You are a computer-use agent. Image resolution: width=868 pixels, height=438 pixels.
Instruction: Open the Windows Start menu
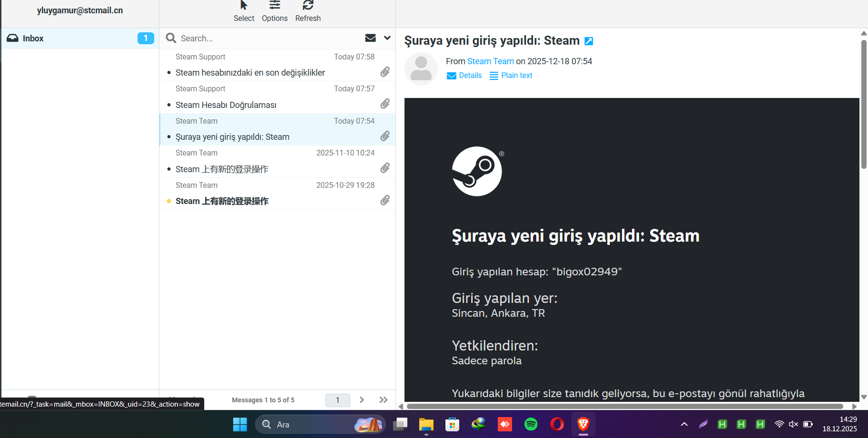(240, 424)
